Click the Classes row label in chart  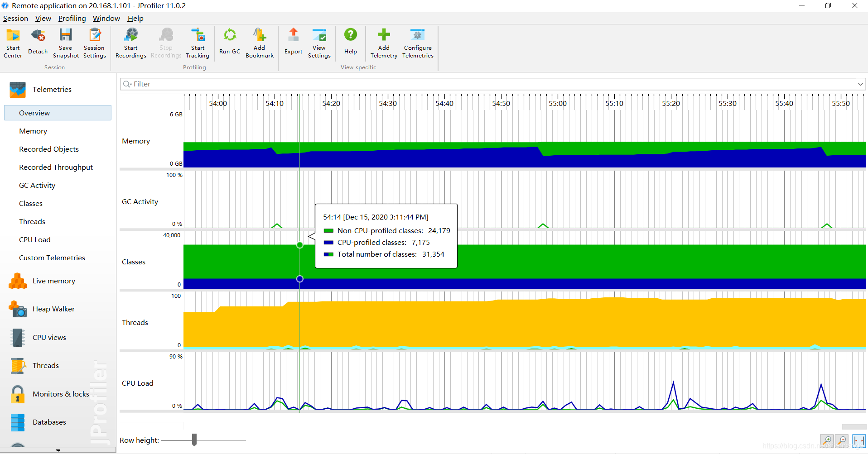(x=134, y=262)
